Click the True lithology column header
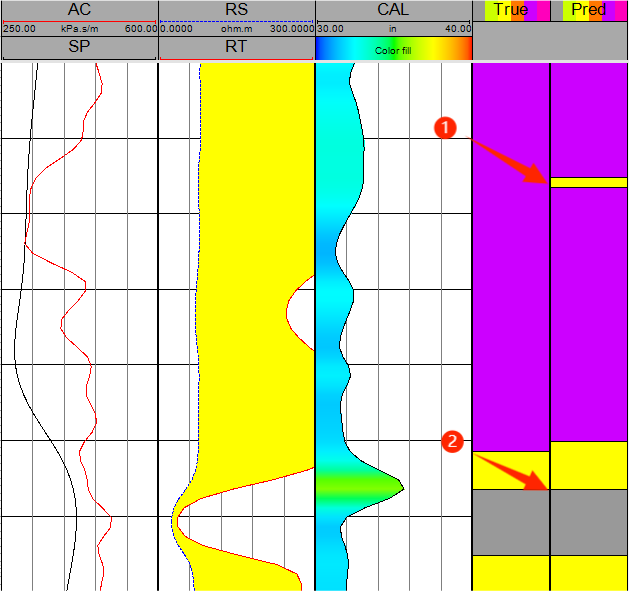The width and height of the screenshot is (629, 591). pos(510,10)
